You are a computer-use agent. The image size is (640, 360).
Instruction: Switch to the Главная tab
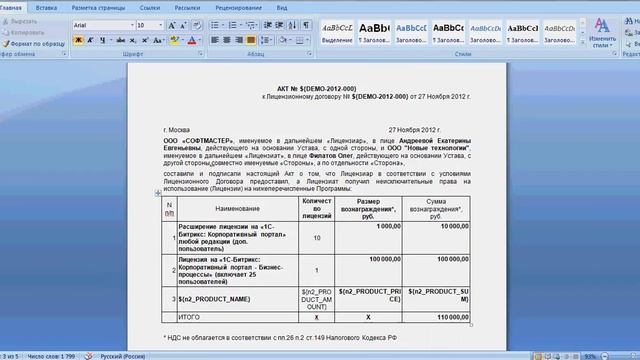(11, 8)
